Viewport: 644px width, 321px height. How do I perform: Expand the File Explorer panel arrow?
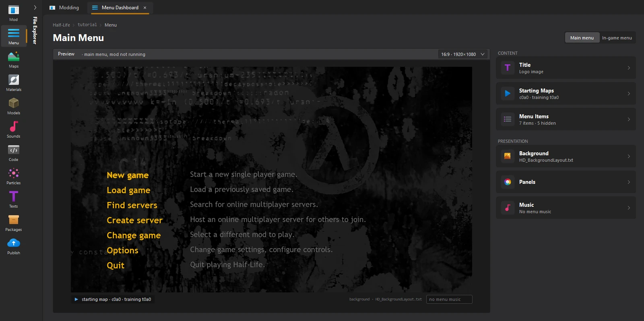point(35,7)
